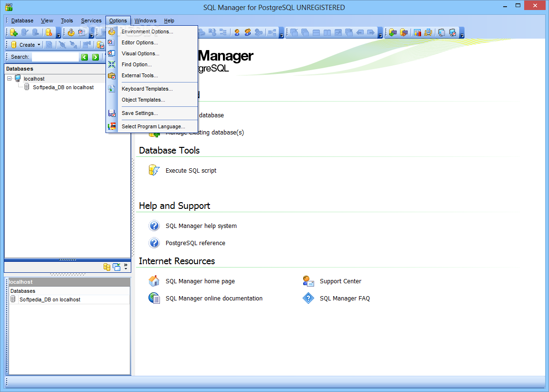Open the SQL Manager online documentation link

coord(214,298)
